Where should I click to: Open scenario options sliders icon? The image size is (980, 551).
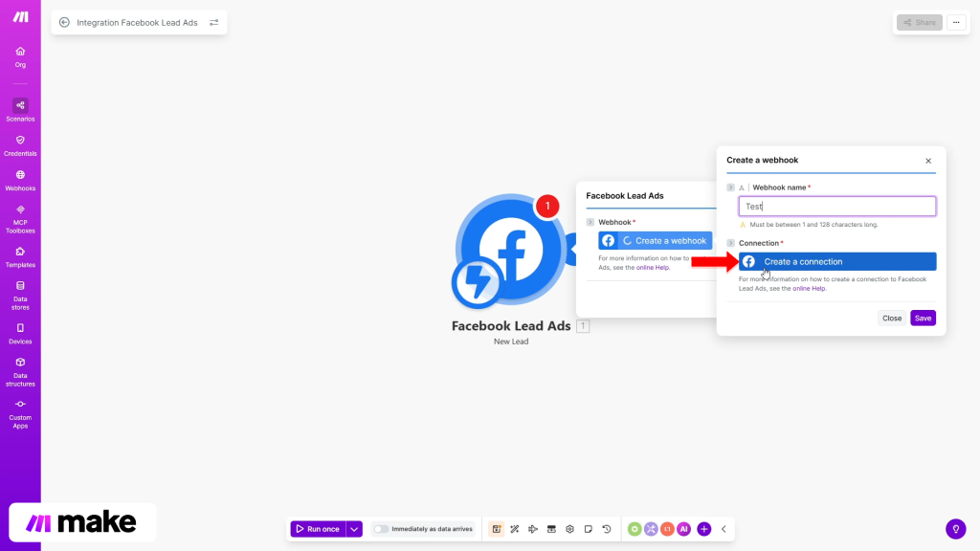[213, 23]
